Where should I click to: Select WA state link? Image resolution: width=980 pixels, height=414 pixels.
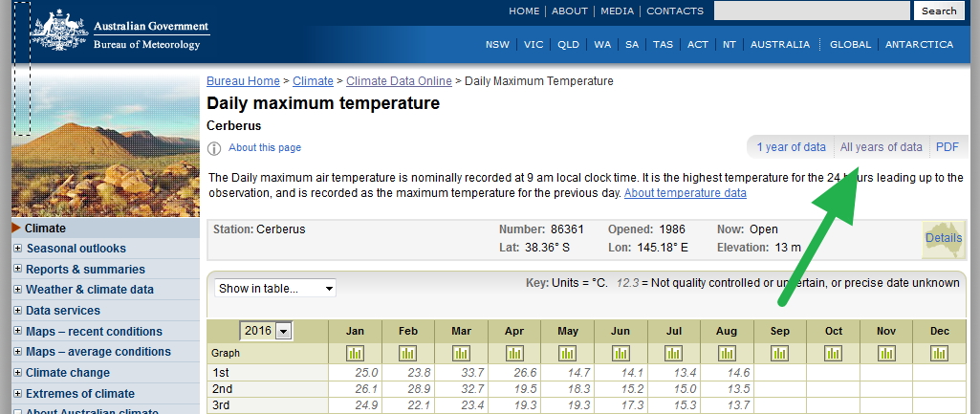(602, 44)
